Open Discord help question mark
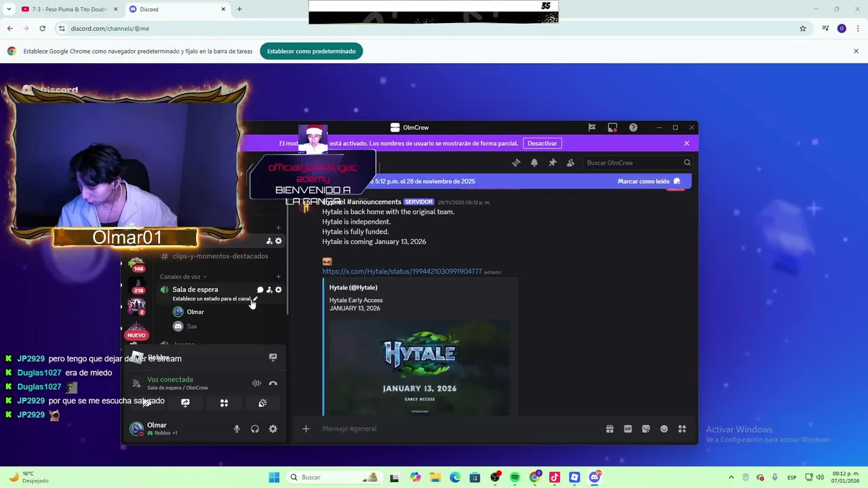The image size is (868, 488). pyautogui.click(x=633, y=127)
